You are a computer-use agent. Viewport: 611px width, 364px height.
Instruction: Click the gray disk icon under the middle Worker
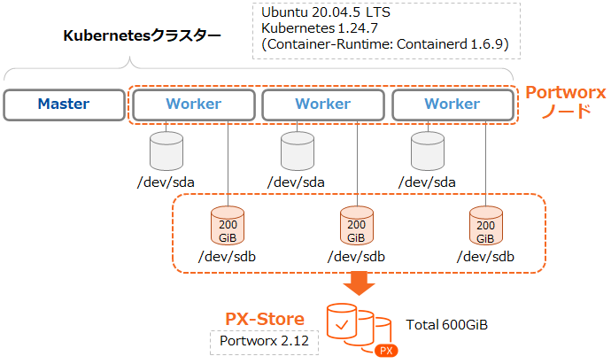[298, 151]
